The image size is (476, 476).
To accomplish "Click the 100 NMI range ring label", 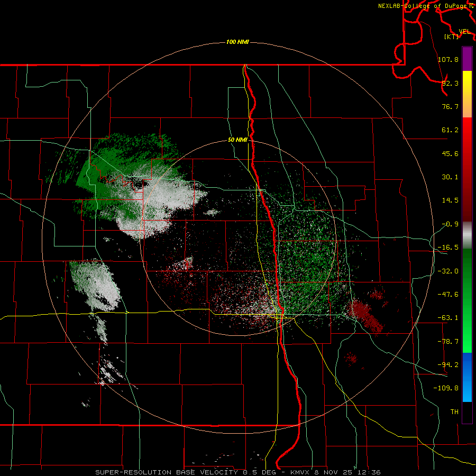I will pos(237,42).
